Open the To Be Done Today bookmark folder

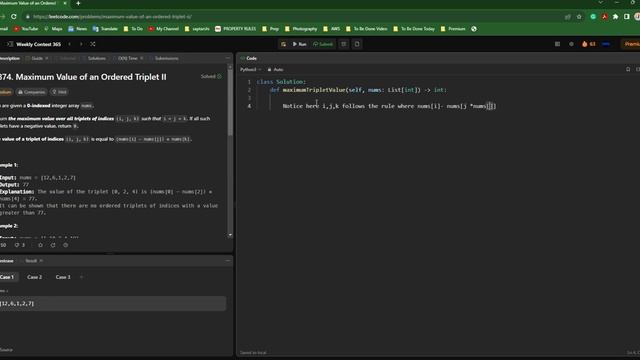tap(414, 29)
